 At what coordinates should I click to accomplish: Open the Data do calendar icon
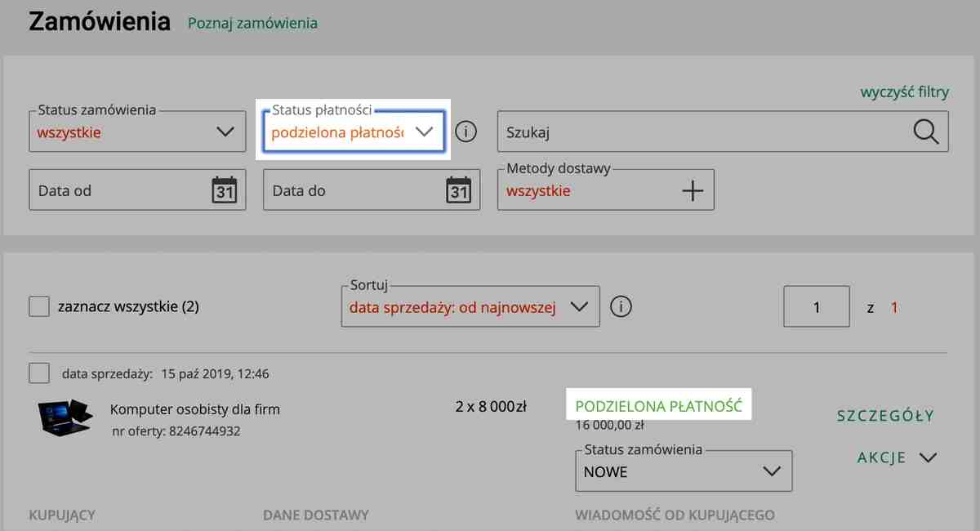(458, 190)
